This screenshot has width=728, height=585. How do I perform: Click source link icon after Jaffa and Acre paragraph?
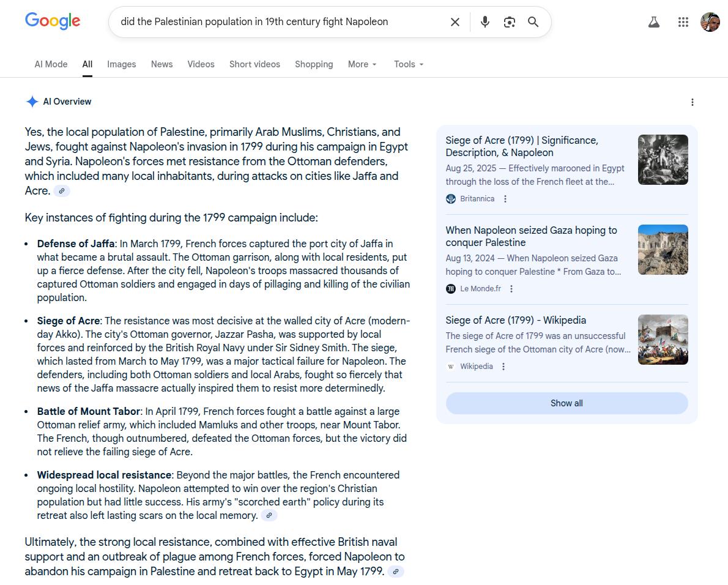62,191
